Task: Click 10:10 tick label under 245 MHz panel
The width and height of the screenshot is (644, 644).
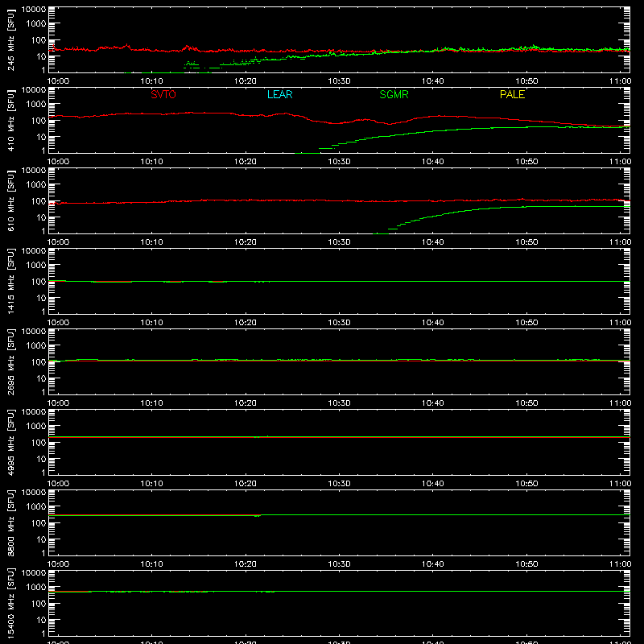Action: [x=152, y=81]
